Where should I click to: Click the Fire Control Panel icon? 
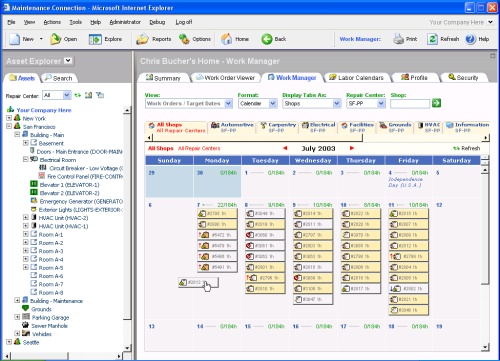point(42,176)
